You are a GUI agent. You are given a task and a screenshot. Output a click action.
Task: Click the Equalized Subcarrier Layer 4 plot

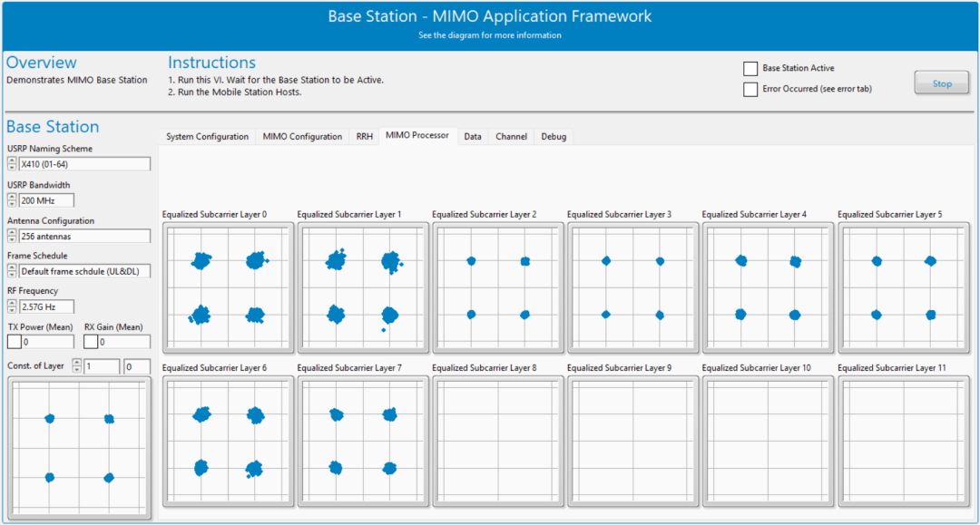769,287
